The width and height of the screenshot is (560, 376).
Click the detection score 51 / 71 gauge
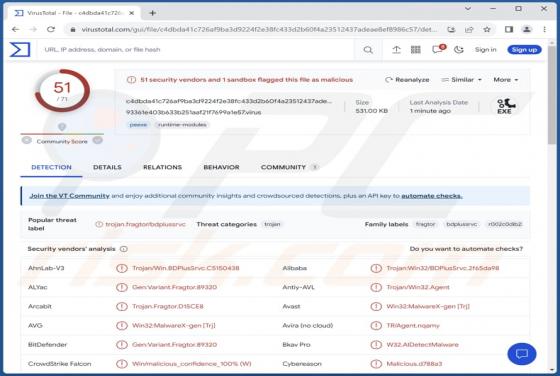(62, 91)
